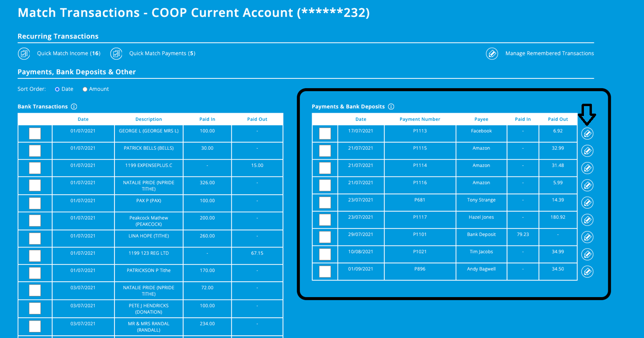Click Manage Remembered Transactions pencil icon
Image resolution: width=644 pixels, height=338 pixels.
click(x=492, y=54)
